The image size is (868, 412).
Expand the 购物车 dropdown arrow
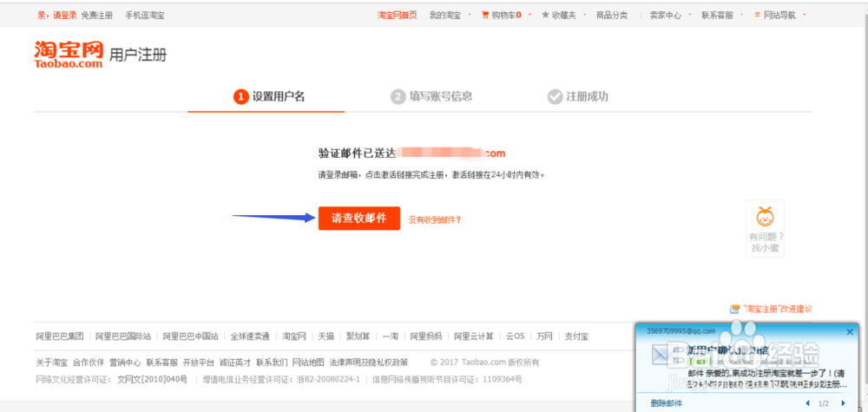point(529,15)
